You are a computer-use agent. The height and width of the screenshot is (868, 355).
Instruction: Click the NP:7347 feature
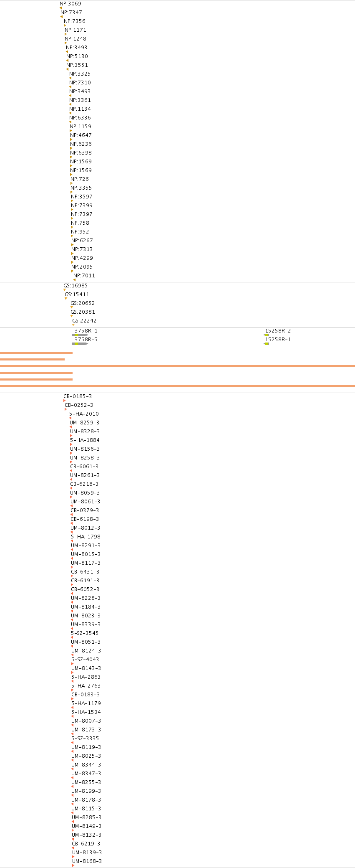pyautogui.click(x=71, y=13)
